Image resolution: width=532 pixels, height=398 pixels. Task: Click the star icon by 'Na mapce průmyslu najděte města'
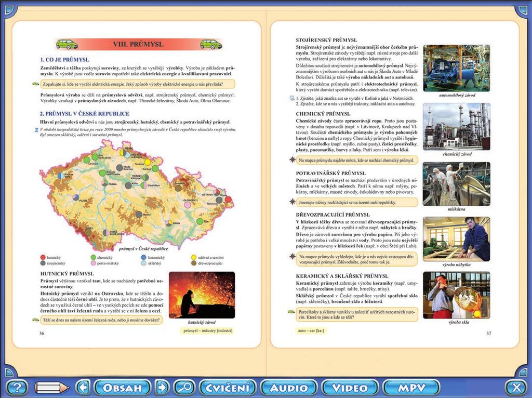pyautogui.click(x=292, y=160)
